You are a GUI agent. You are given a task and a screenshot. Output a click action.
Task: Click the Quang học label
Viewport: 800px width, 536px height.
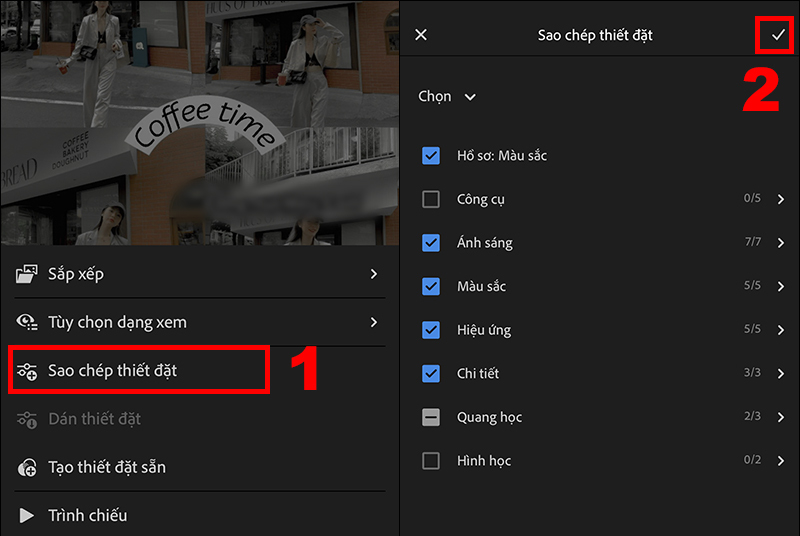[489, 417]
